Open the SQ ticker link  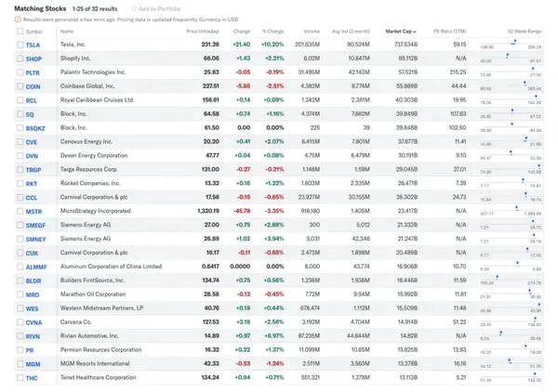pos(30,114)
